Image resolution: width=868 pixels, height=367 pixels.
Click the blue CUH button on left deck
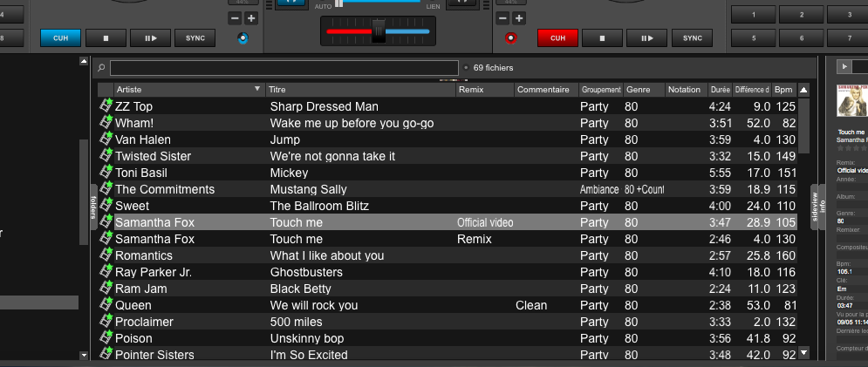[61, 38]
